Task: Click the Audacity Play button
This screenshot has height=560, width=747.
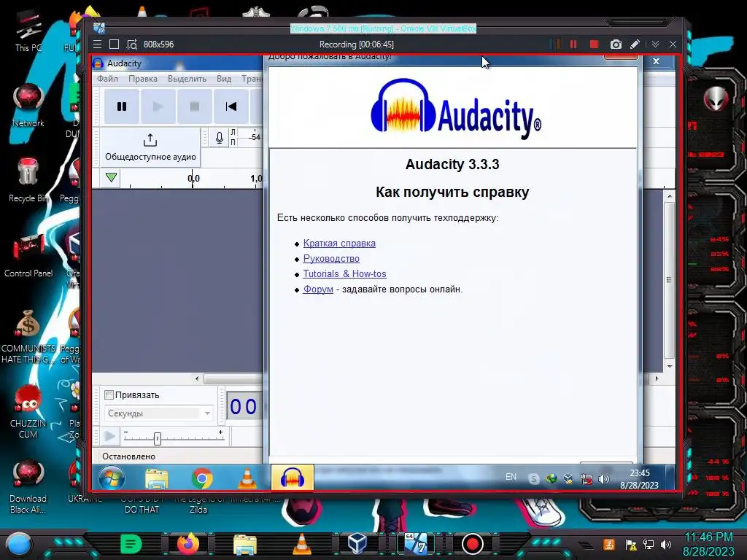Action: (158, 106)
